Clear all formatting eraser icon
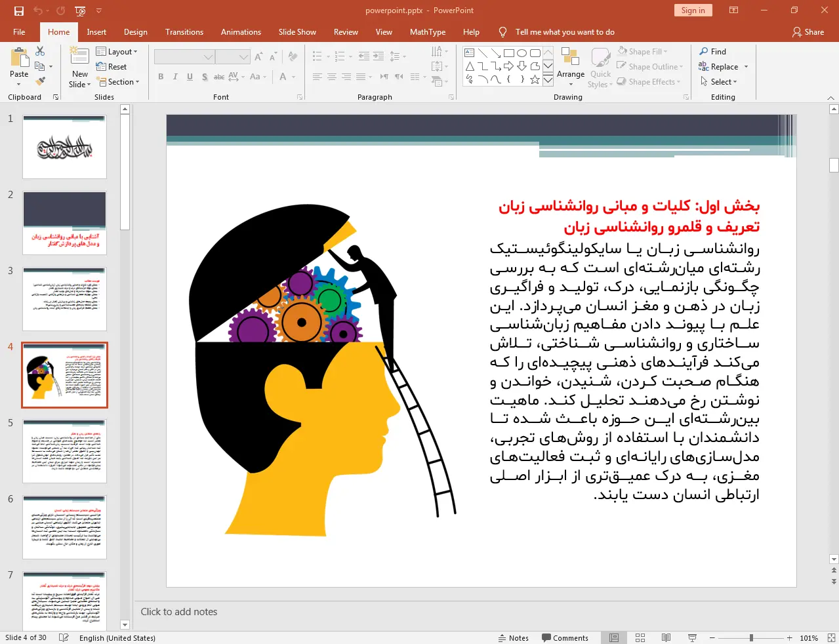 tap(293, 57)
